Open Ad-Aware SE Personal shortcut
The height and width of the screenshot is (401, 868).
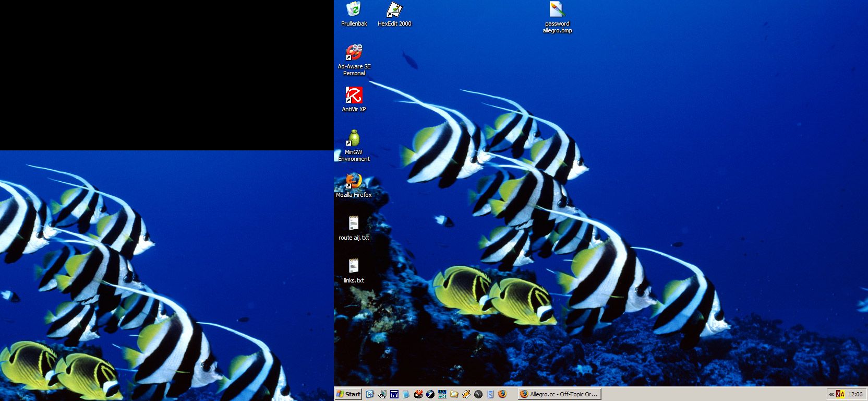pyautogui.click(x=354, y=53)
